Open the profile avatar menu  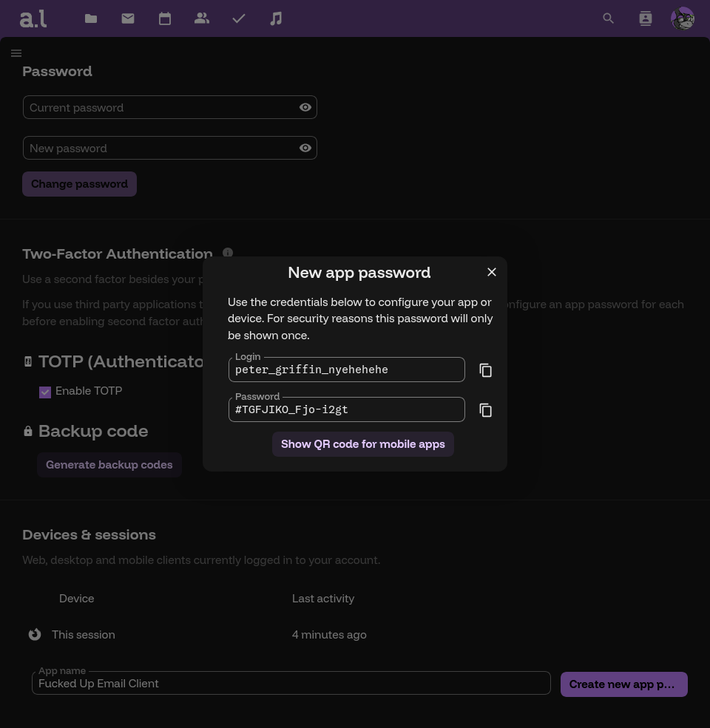[x=682, y=18]
